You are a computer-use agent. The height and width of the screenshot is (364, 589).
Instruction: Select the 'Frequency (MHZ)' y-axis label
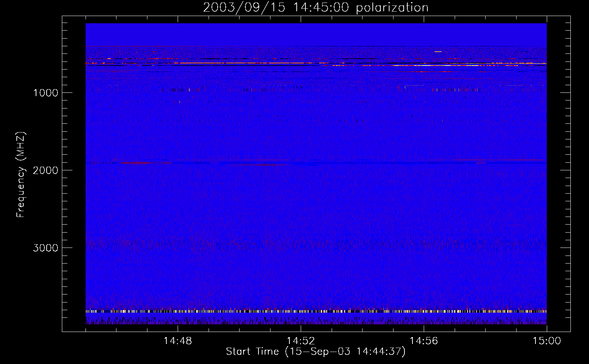(x=21, y=174)
